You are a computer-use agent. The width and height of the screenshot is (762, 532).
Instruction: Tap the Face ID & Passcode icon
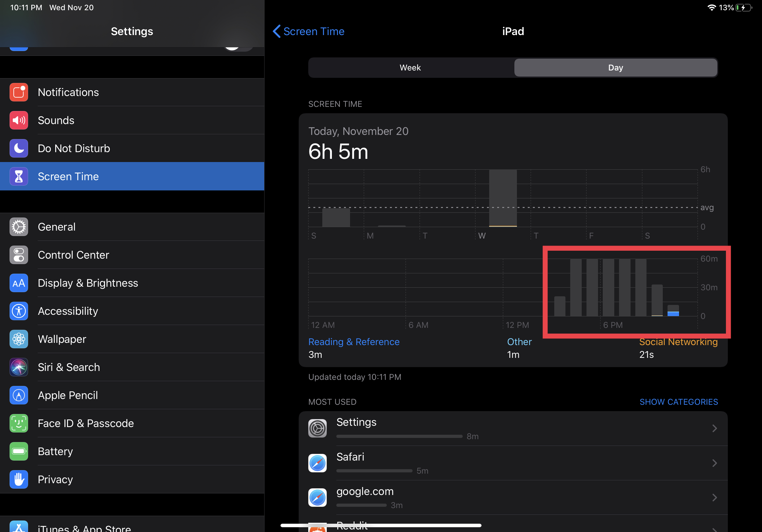pos(19,423)
